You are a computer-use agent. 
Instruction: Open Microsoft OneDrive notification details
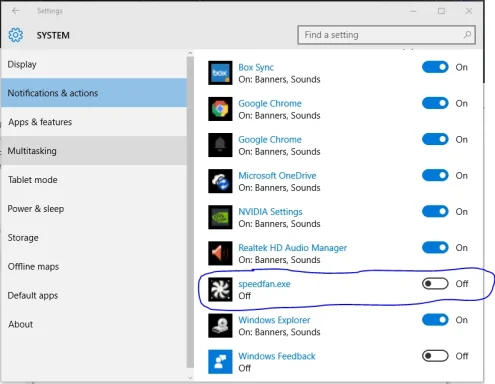[x=277, y=176]
